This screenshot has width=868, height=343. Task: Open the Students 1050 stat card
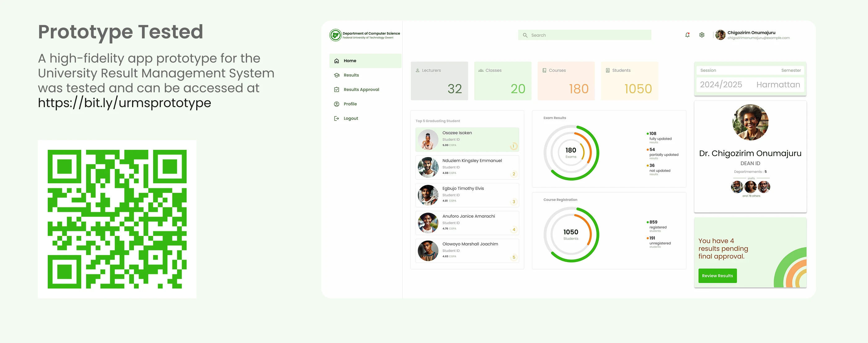click(629, 81)
